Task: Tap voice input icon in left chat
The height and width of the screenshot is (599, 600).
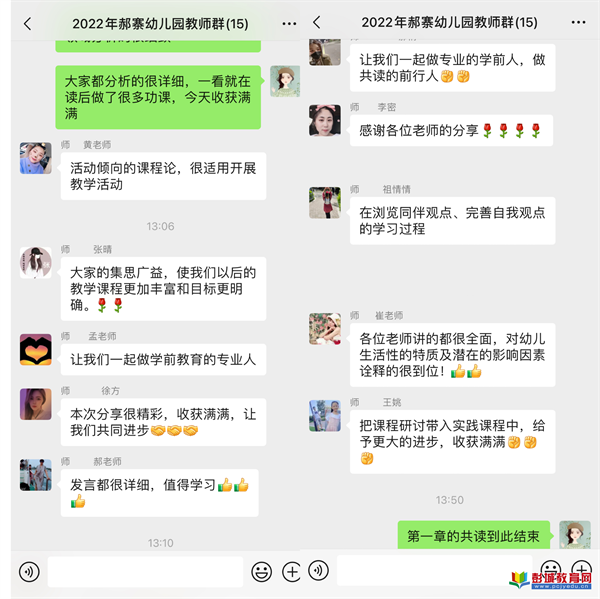Action: click(x=29, y=572)
